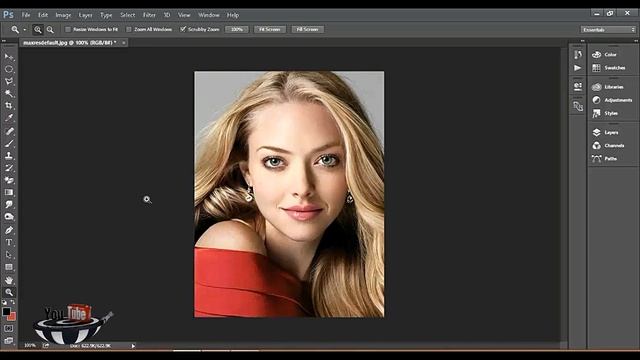Open the Select menu
Viewport: 640px width, 360px height.
pyautogui.click(x=127, y=15)
